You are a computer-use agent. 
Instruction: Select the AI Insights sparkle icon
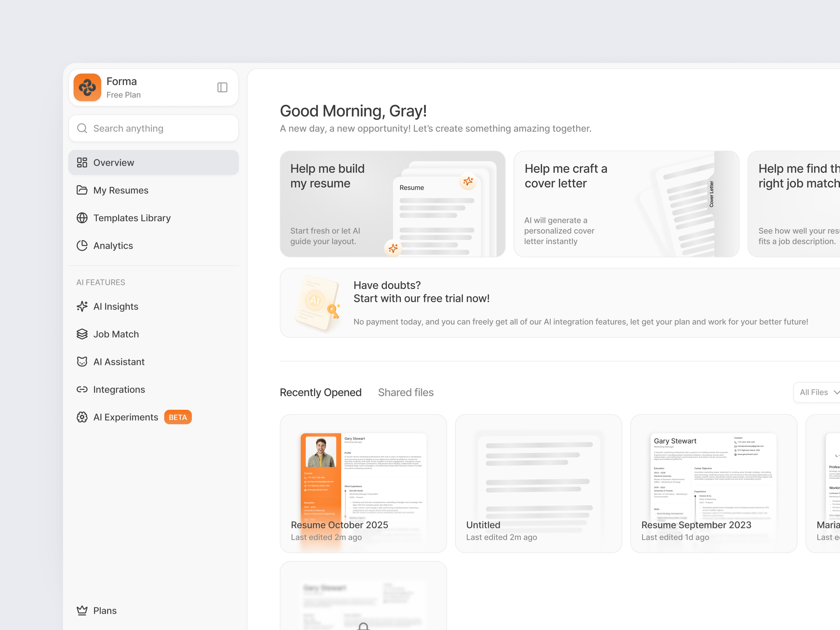82,306
